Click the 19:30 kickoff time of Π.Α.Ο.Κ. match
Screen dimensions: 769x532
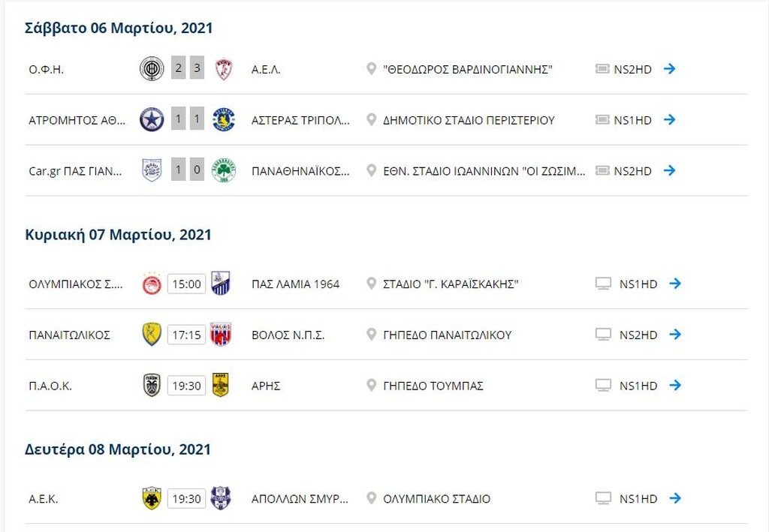(x=187, y=385)
